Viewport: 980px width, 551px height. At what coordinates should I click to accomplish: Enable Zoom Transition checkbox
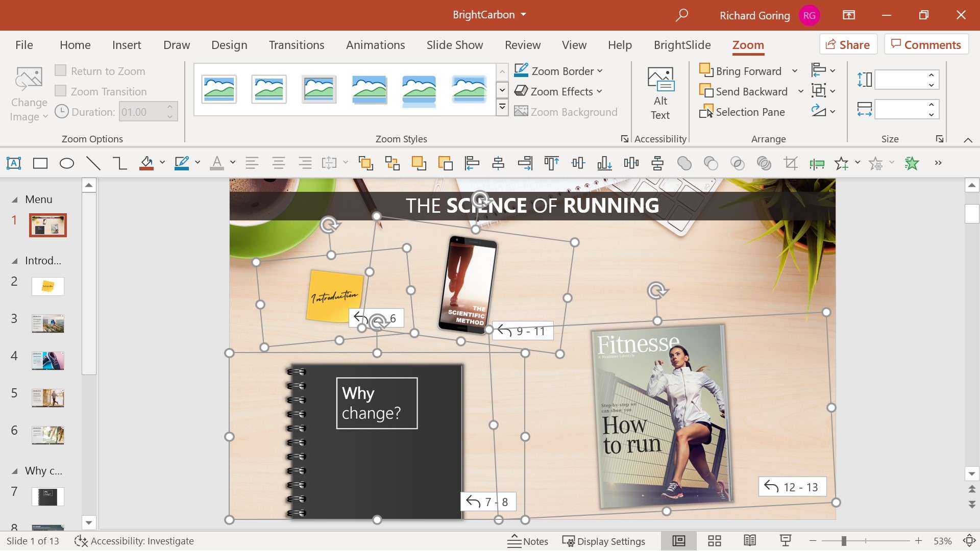coord(61,90)
